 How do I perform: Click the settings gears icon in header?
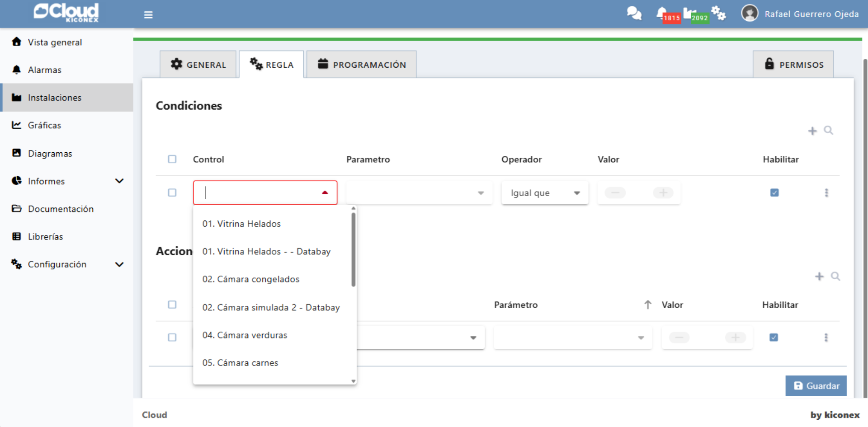point(718,14)
